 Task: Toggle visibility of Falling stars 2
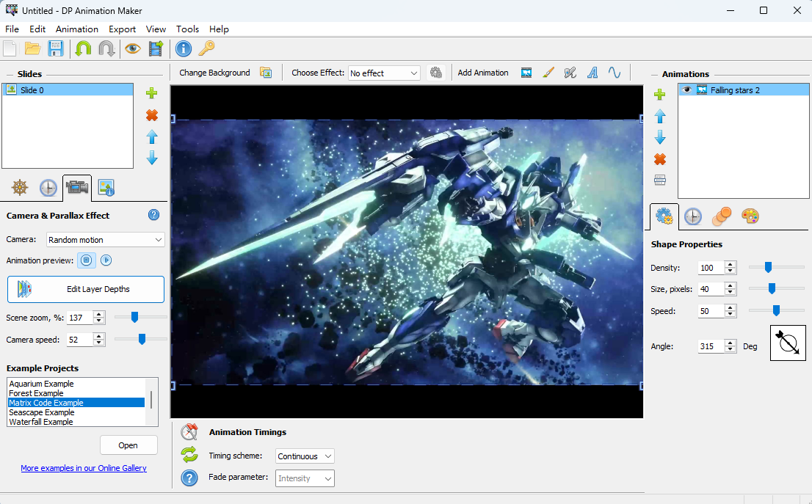point(686,90)
